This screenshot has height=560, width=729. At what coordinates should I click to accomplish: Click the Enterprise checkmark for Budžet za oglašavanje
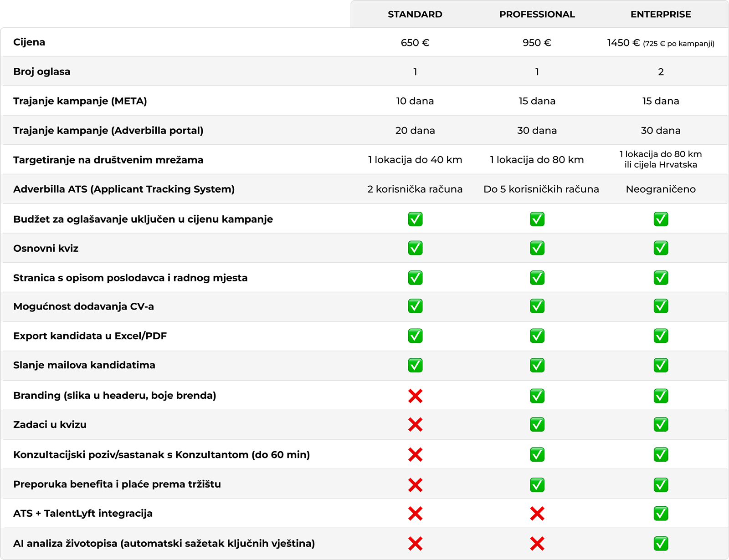pyautogui.click(x=661, y=219)
